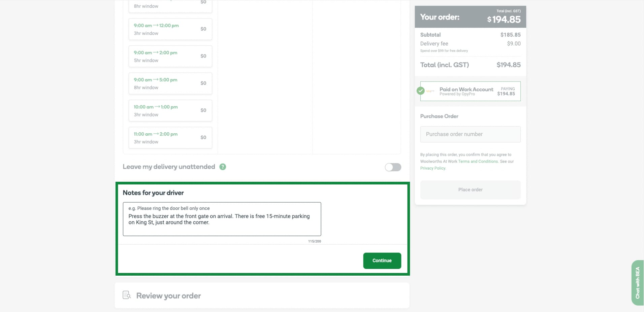The image size is (644, 312).
Task: Click the Continue button in driver notes
Action: click(x=382, y=261)
